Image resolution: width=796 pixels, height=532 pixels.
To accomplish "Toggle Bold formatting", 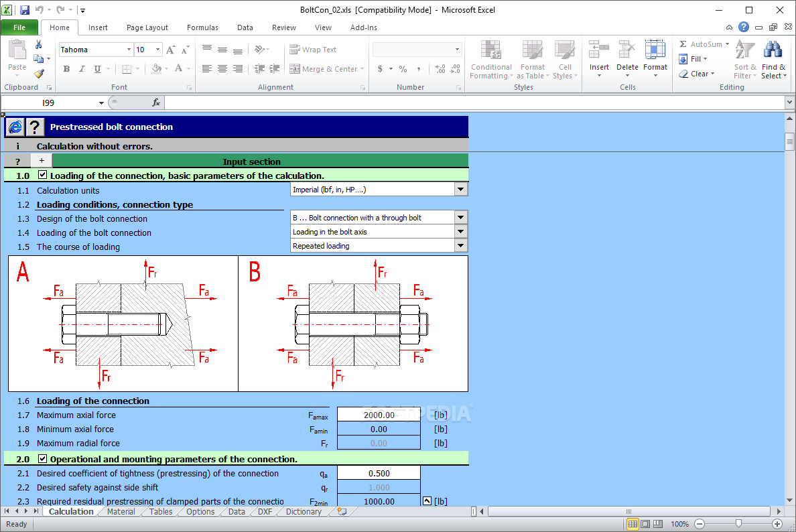I will pos(66,69).
